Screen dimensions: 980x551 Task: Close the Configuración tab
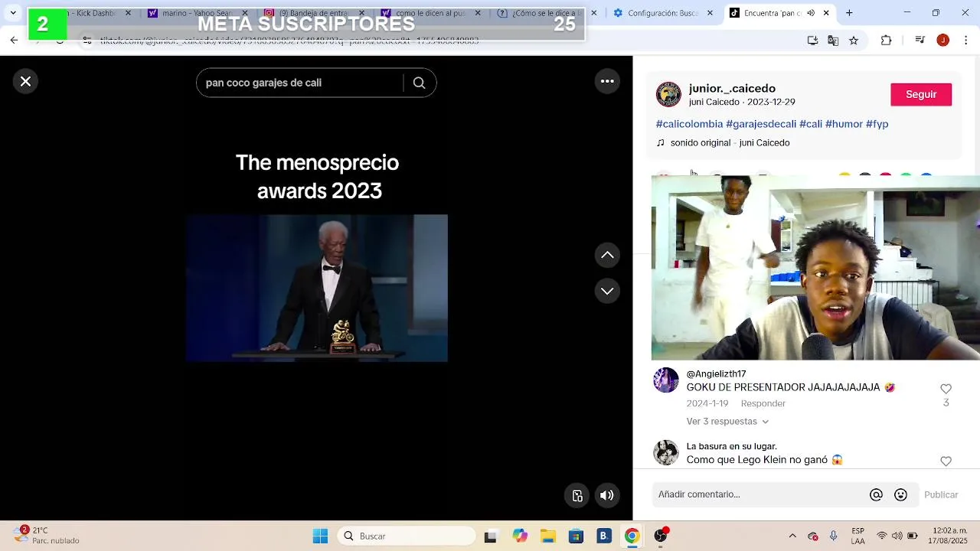click(710, 13)
